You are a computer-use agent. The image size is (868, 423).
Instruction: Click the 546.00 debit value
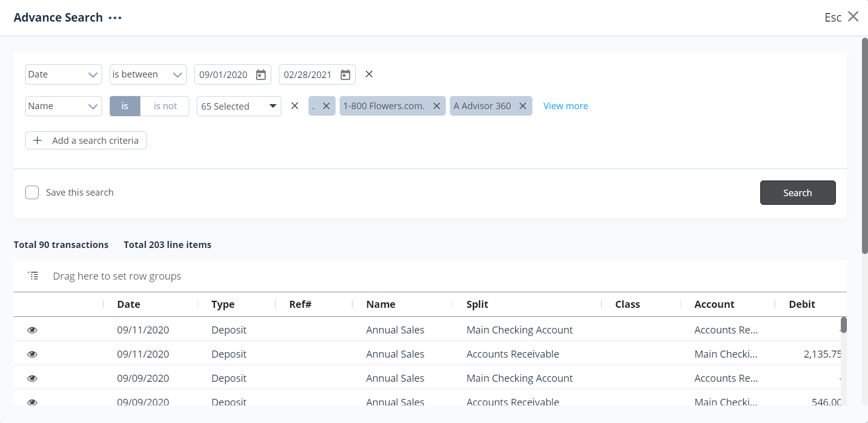(x=826, y=402)
